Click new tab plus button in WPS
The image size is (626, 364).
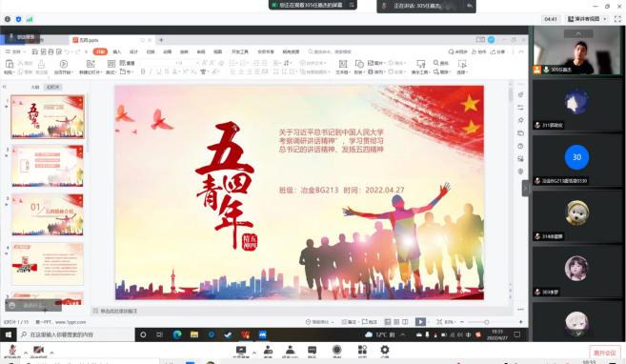point(161,40)
